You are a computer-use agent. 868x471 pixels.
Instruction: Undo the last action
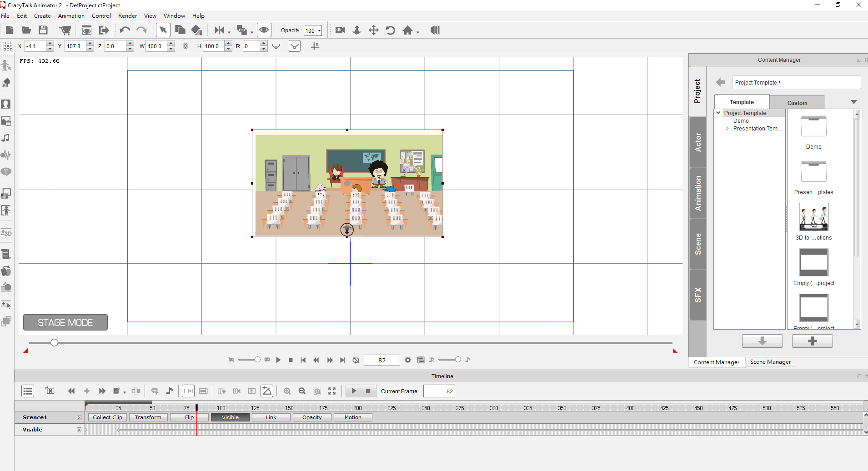click(125, 30)
